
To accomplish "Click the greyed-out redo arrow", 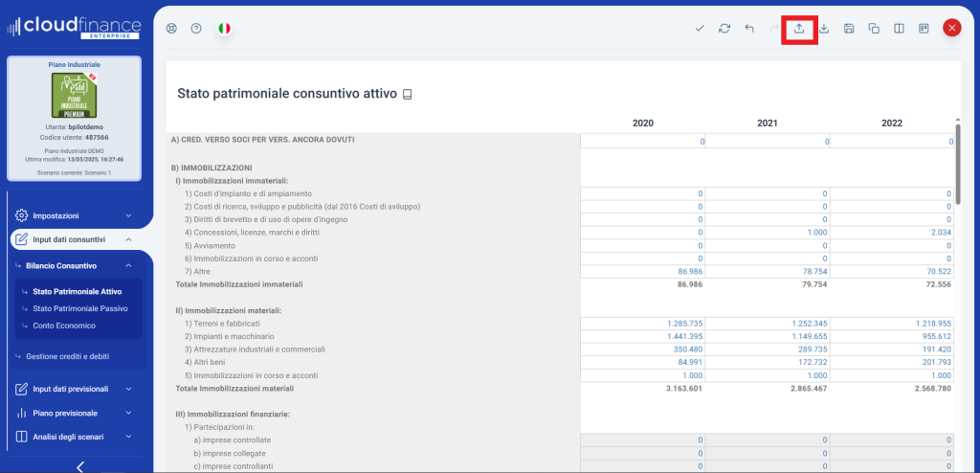I will tap(774, 28).
